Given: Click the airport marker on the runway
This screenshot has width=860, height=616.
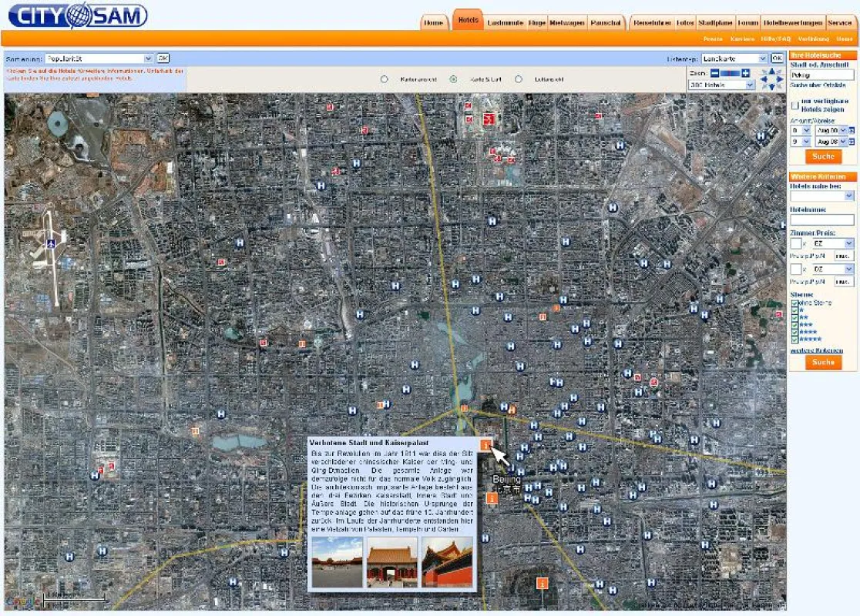Looking at the screenshot, I should click(51, 243).
